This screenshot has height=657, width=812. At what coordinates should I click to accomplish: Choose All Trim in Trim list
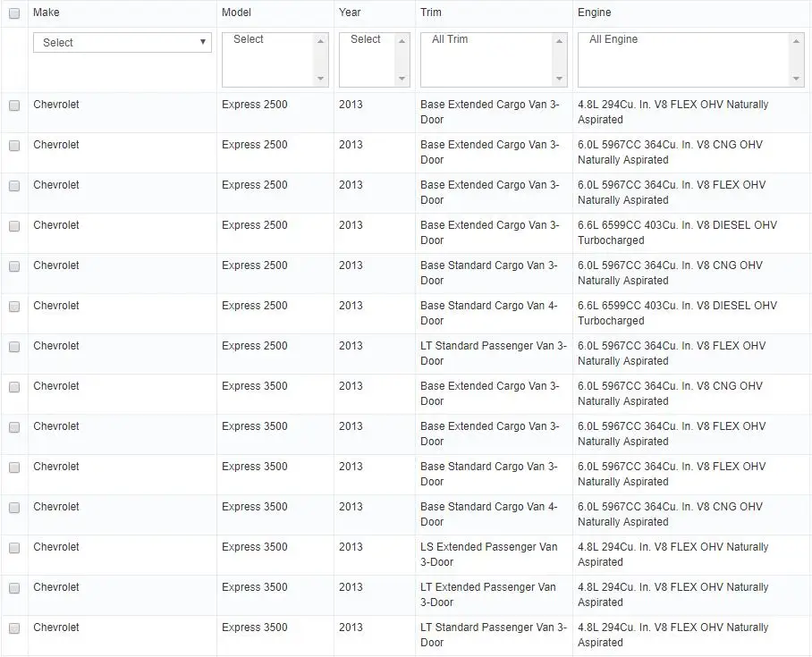[x=450, y=39]
